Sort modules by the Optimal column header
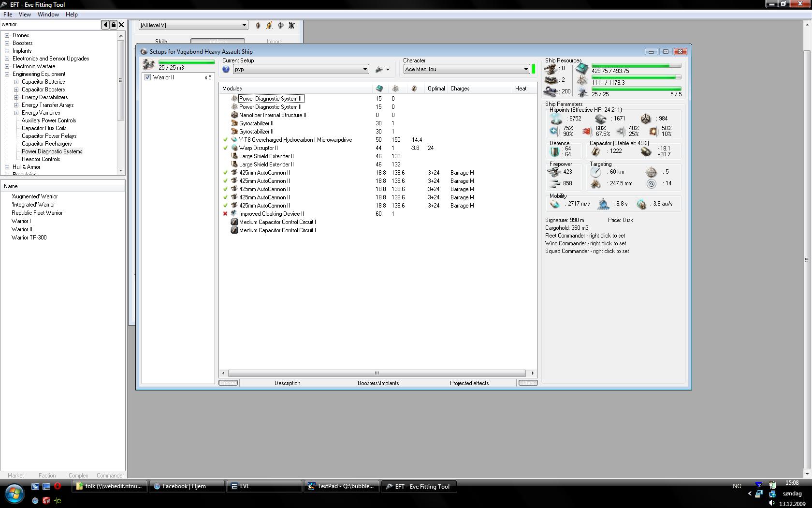 [436, 89]
